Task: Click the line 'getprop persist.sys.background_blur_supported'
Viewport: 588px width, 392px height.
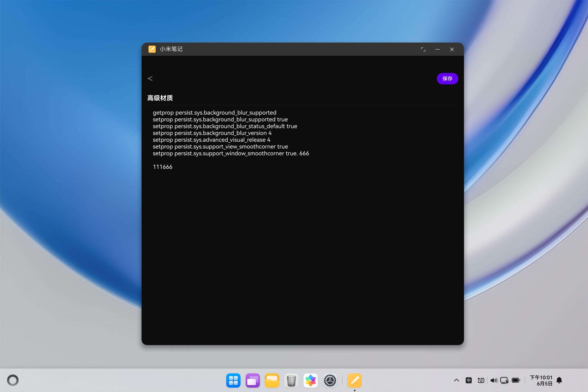Action: point(214,113)
